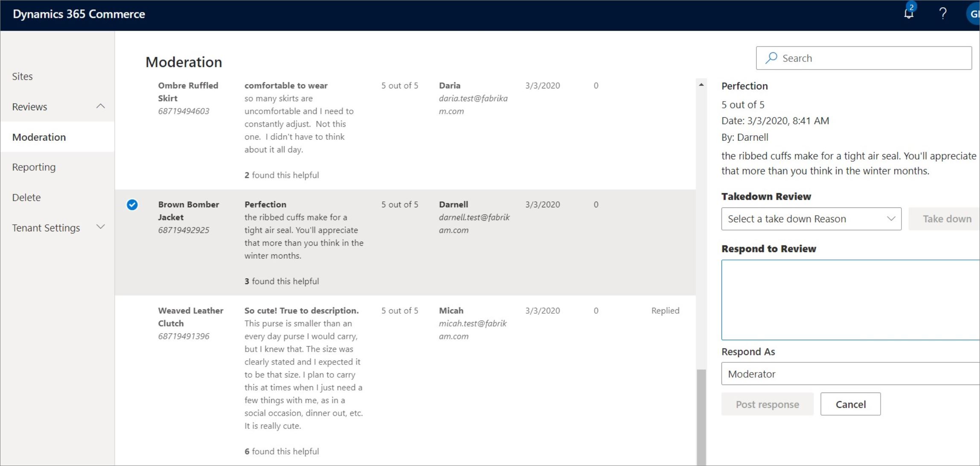
Task: Click the Cancel button
Action: click(x=850, y=404)
